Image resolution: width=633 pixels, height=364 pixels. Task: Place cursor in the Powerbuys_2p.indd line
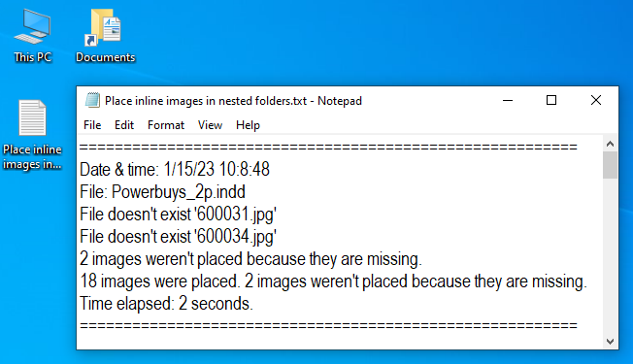(x=162, y=191)
